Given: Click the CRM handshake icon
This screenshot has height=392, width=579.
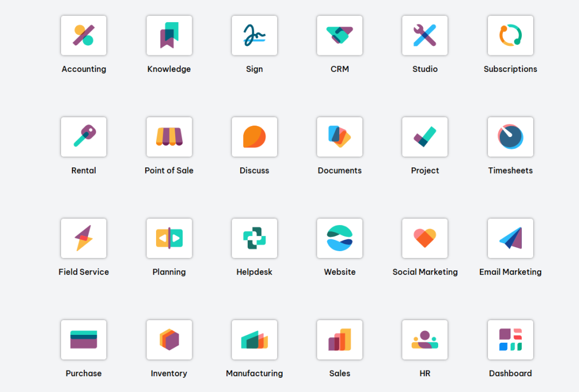Looking at the screenshot, I should [x=340, y=36].
